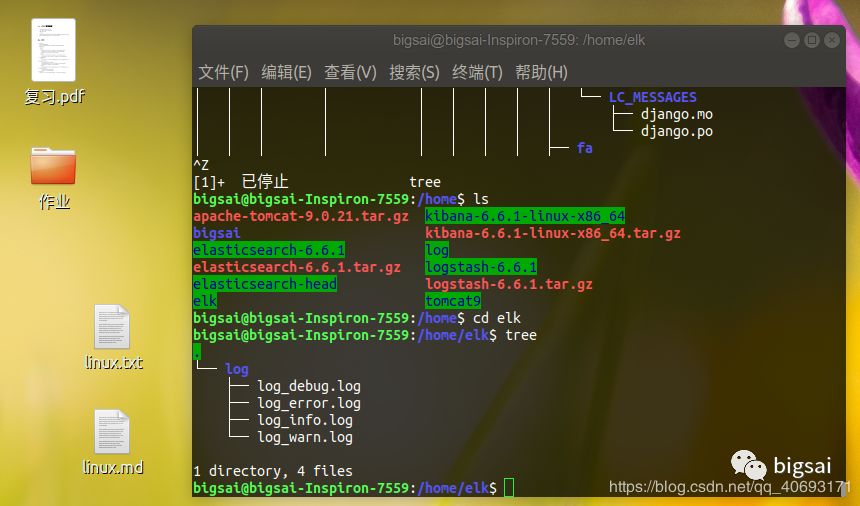
Task: Click the log folder in tree output
Action: point(237,369)
